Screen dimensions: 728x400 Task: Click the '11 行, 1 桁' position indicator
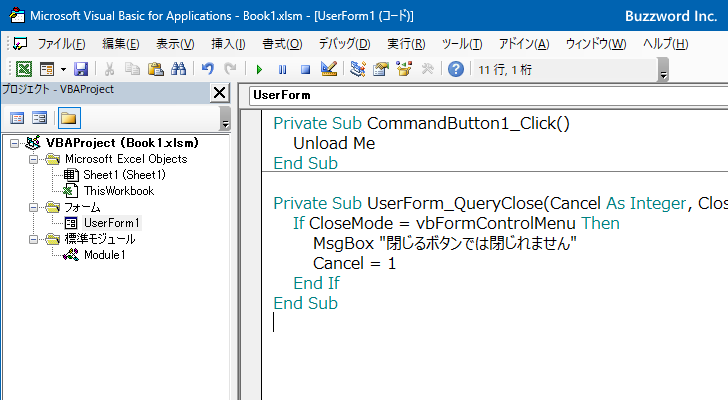505,70
